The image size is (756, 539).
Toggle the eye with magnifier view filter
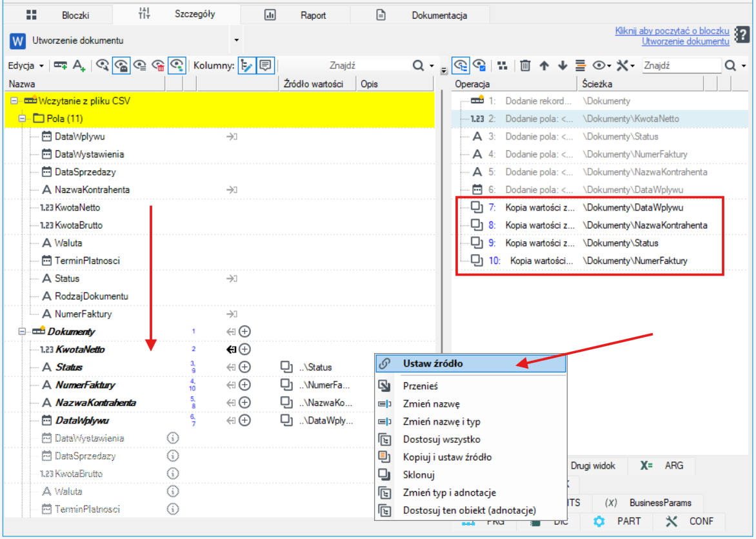pos(102,66)
